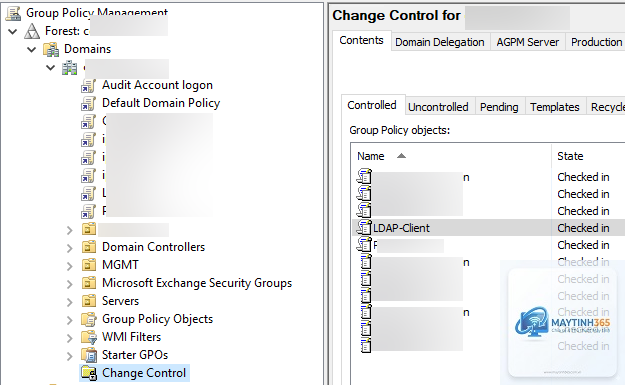Select the Default Domain Policy tree item

coord(161,103)
